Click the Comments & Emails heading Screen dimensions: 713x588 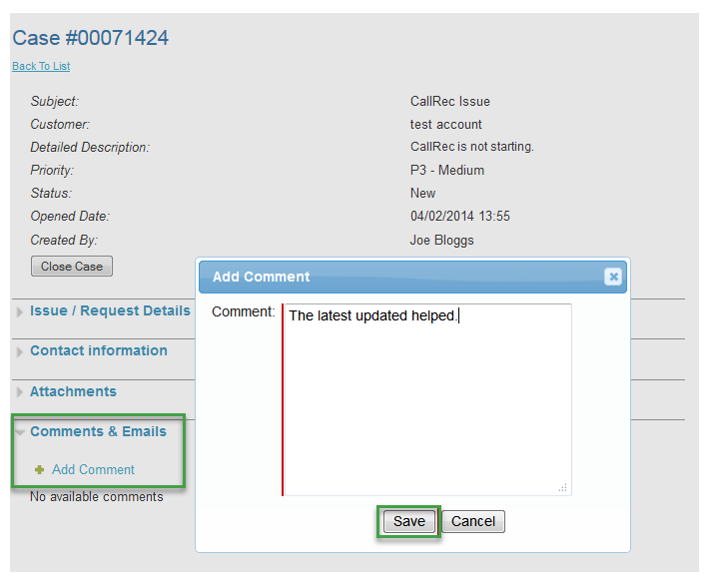[98, 431]
